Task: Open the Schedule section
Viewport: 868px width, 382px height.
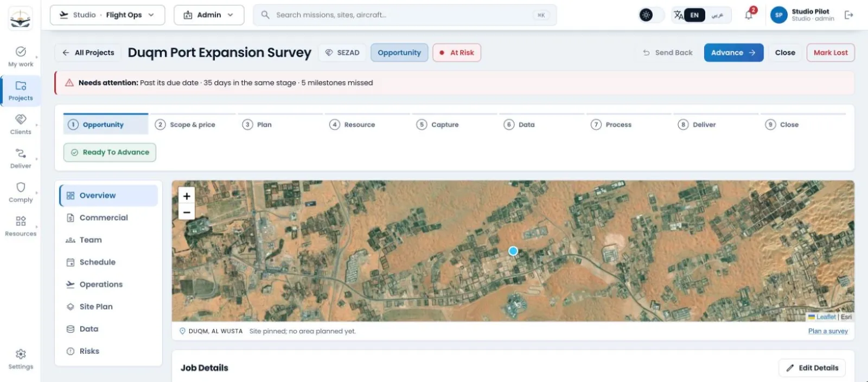Action: coord(108,262)
